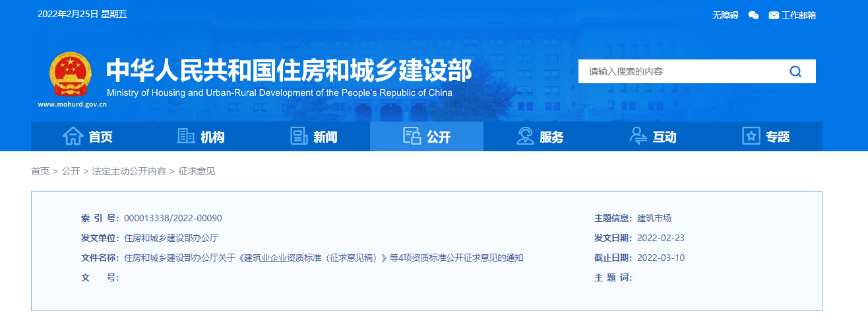
Task: Select the 公开 navigation tab
Action: 427,136
